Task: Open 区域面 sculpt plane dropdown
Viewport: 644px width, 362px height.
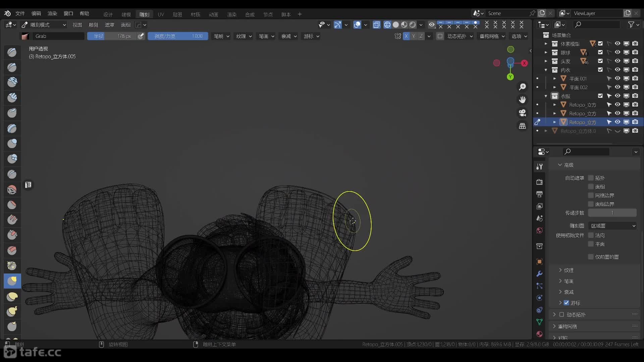Action: pyautogui.click(x=612, y=226)
